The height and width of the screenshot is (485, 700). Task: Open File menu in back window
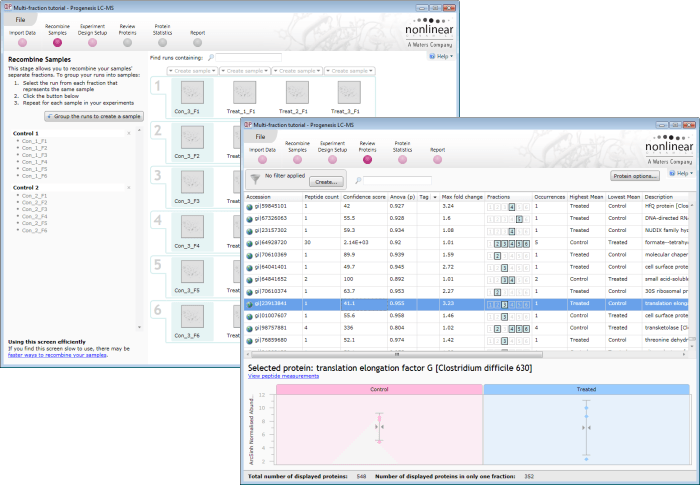tap(21, 20)
